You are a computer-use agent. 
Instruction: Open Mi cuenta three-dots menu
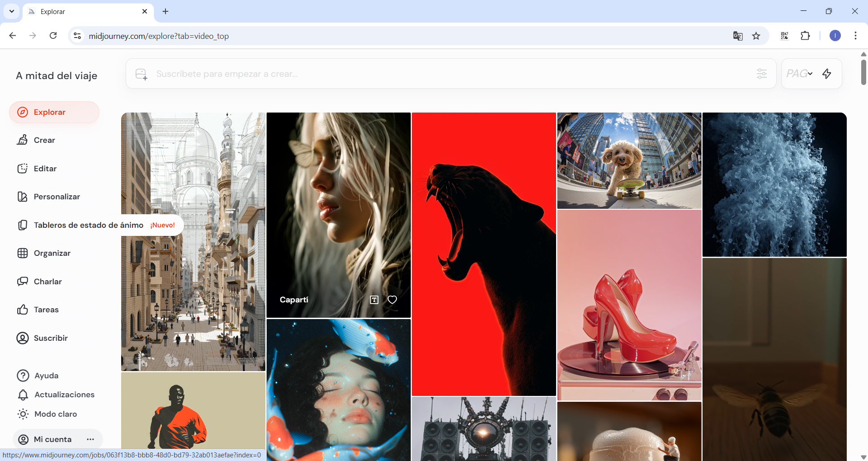tap(90, 439)
